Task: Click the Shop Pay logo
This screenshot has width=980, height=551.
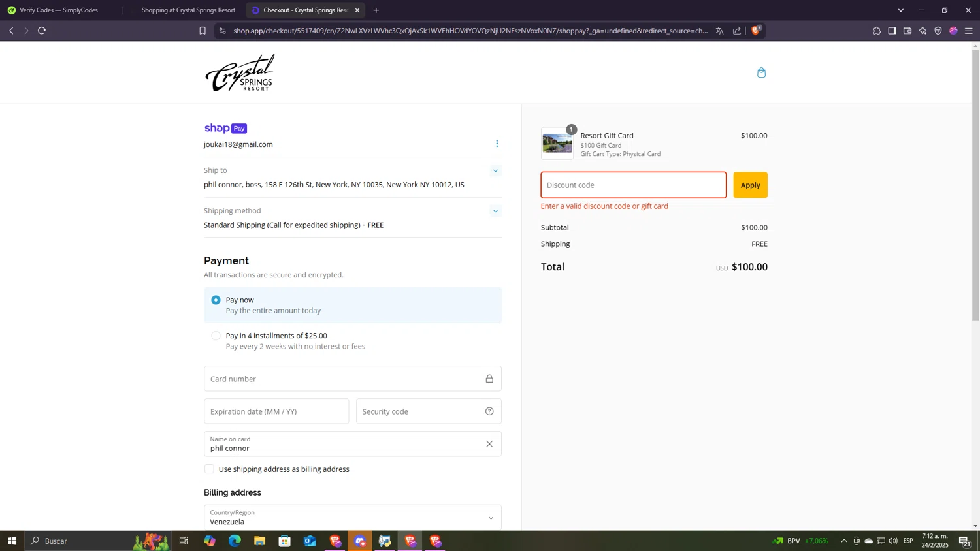Action: point(225,128)
